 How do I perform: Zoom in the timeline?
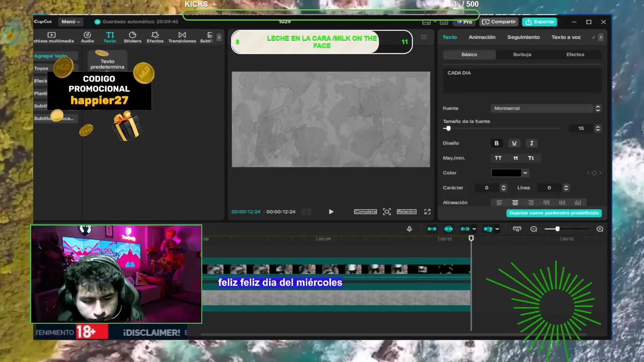(600, 229)
